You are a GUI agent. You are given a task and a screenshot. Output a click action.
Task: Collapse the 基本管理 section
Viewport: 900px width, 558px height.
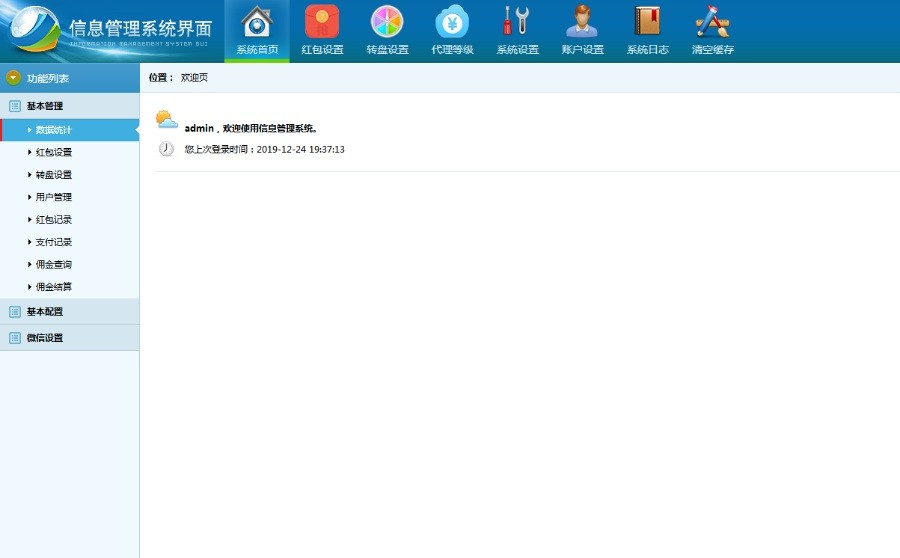click(x=45, y=106)
